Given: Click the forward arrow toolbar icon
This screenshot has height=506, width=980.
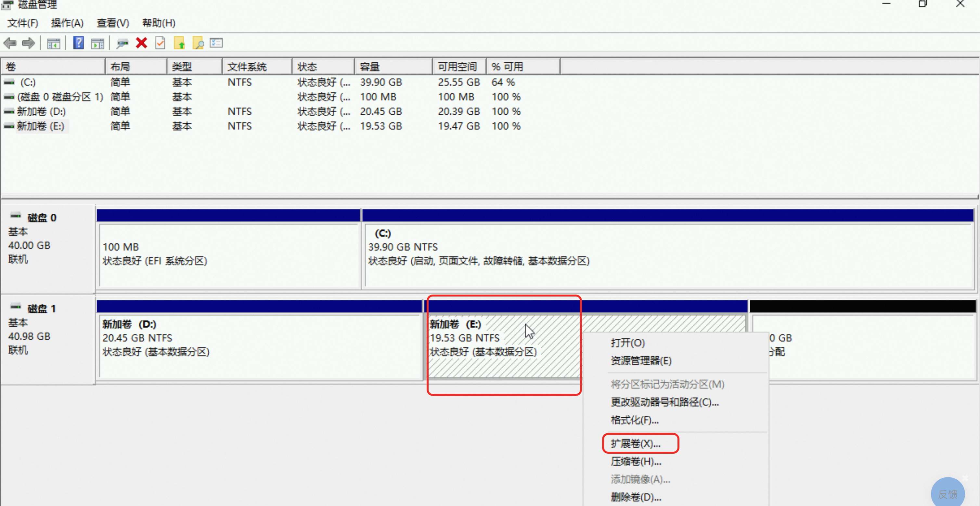Looking at the screenshot, I should (x=29, y=43).
